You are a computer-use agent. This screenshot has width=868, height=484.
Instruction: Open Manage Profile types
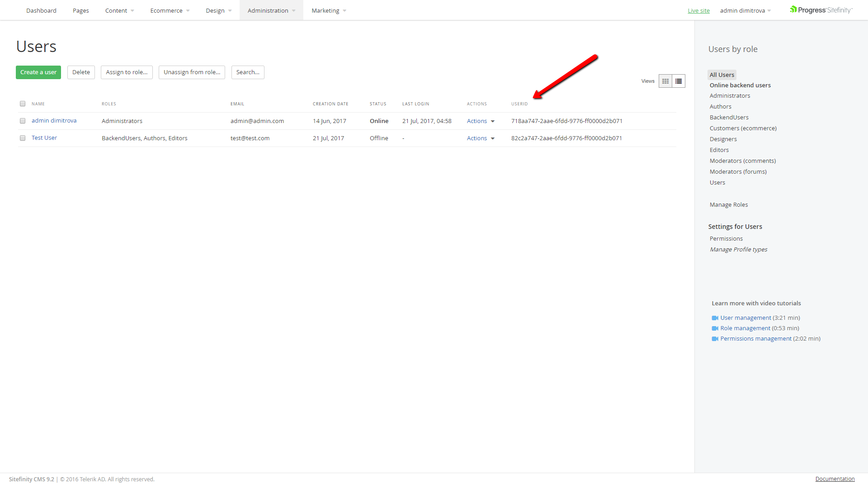pyautogui.click(x=738, y=249)
